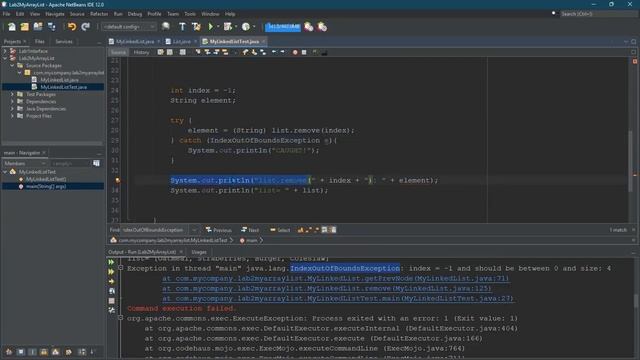Switch editor to History view
The height and width of the screenshot is (360, 640).
point(141,52)
